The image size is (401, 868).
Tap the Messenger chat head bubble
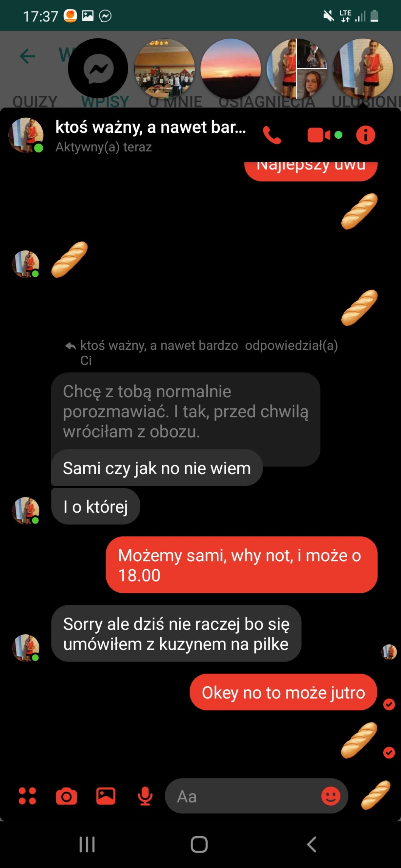pyautogui.click(x=98, y=68)
